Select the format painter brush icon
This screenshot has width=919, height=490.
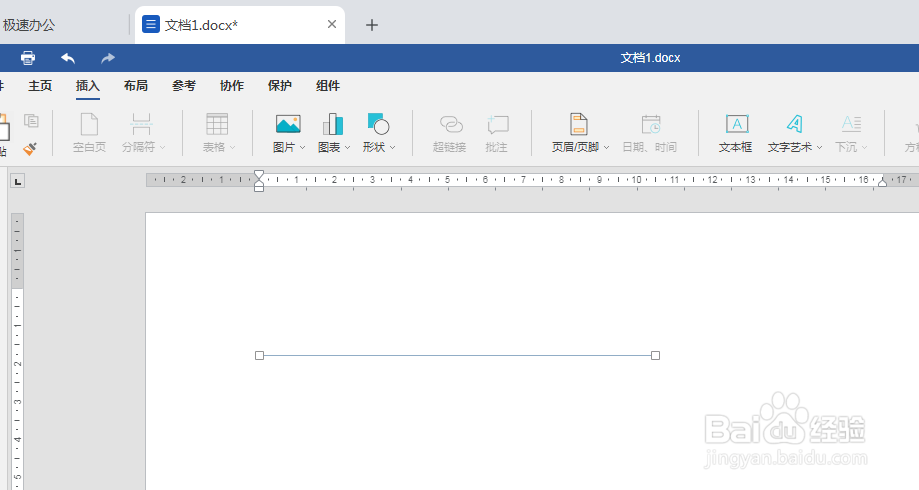30,149
